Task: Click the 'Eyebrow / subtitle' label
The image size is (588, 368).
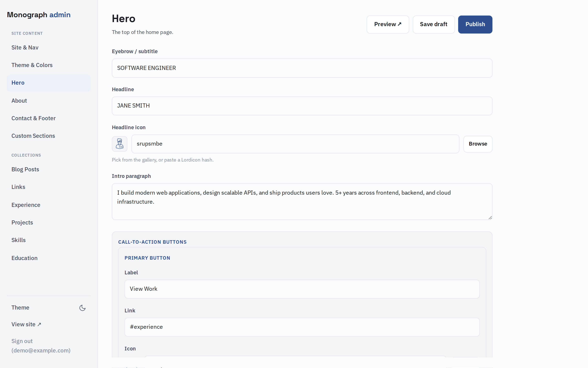Action: (135, 51)
